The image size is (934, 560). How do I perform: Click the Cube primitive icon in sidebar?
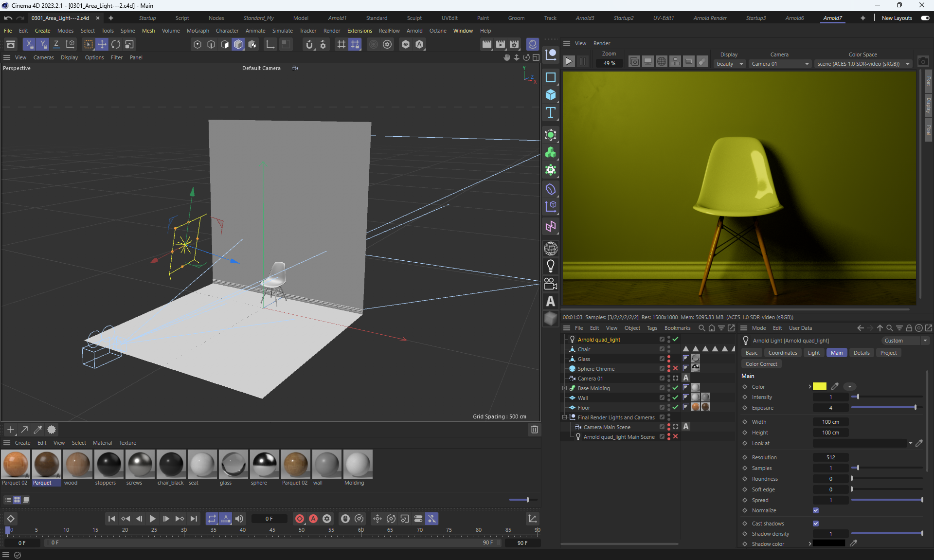click(550, 94)
